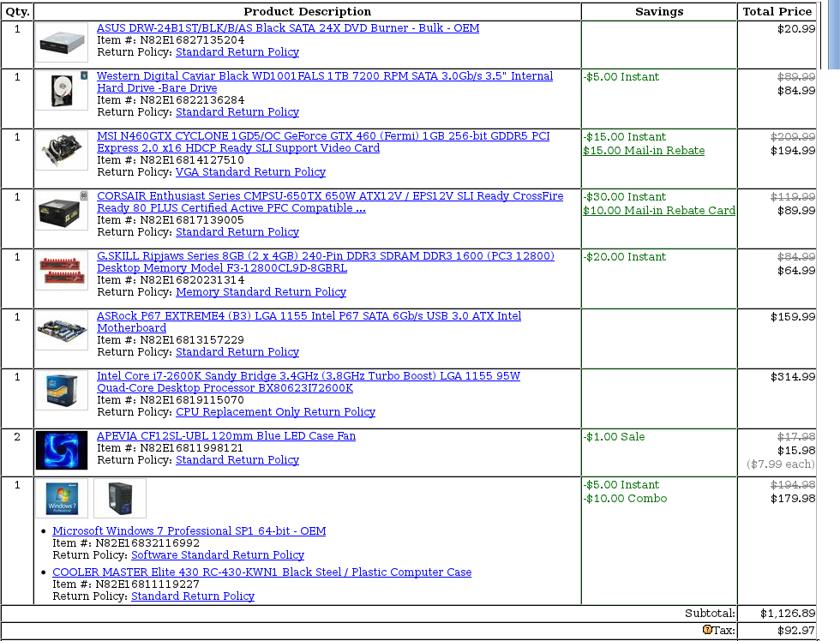View Standard Return Policy for the APEVIA fan
This screenshot has width=840, height=641.
pyautogui.click(x=237, y=460)
